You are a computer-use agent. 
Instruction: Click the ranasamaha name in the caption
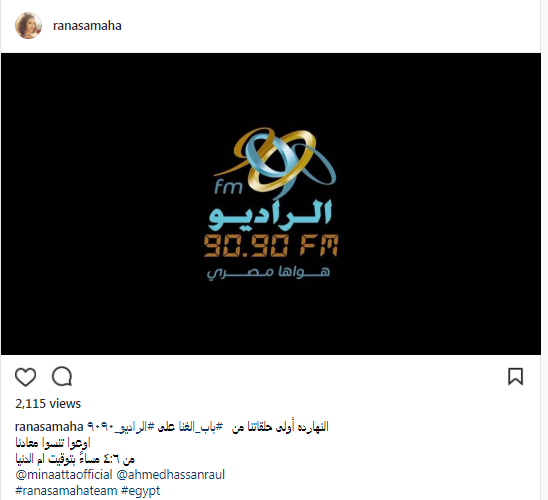(49, 427)
